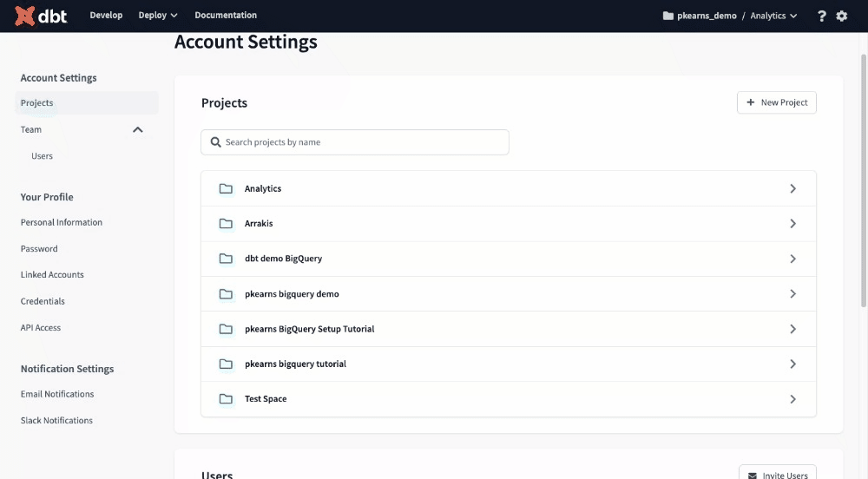The width and height of the screenshot is (868, 479).
Task: Click the folder icon beside Analytics project
Action: pos(226,188)
